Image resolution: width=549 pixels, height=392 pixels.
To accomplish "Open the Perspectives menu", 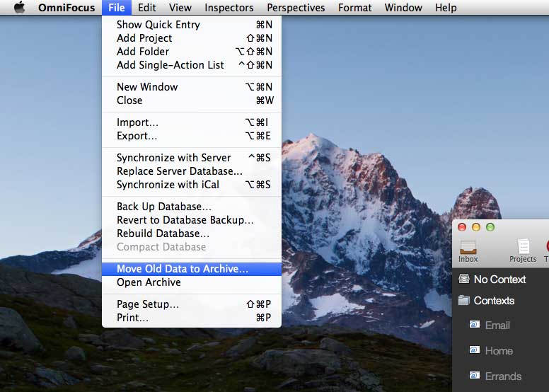I will coord(296,7).
